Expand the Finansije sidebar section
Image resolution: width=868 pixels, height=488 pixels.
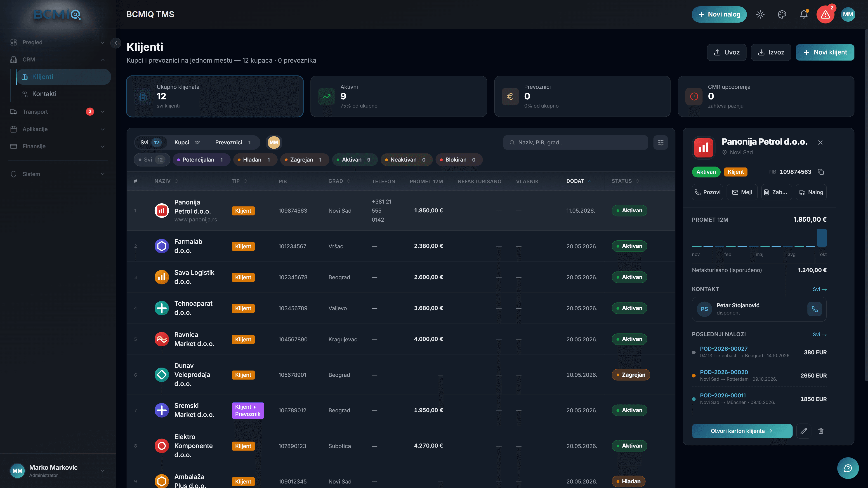coord(58,146)
